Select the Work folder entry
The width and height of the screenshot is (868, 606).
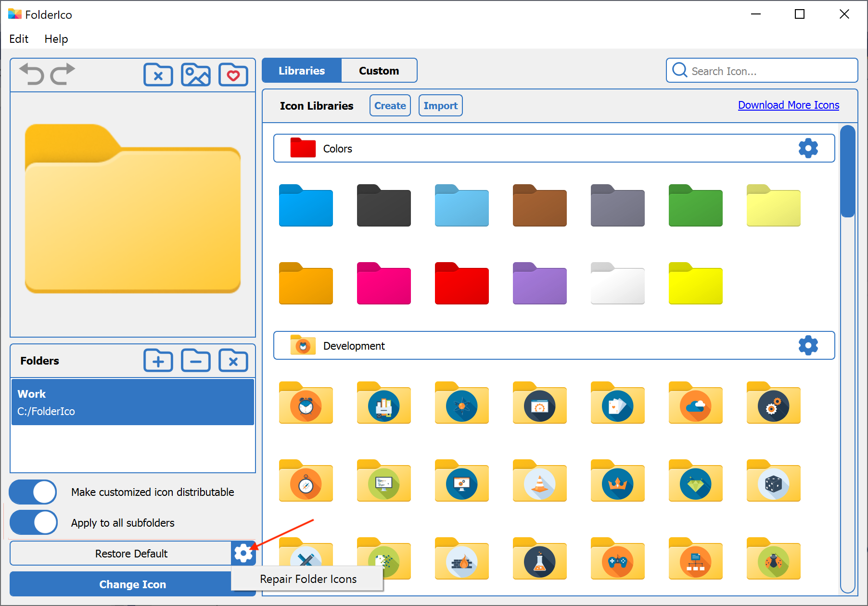[132, 402]
